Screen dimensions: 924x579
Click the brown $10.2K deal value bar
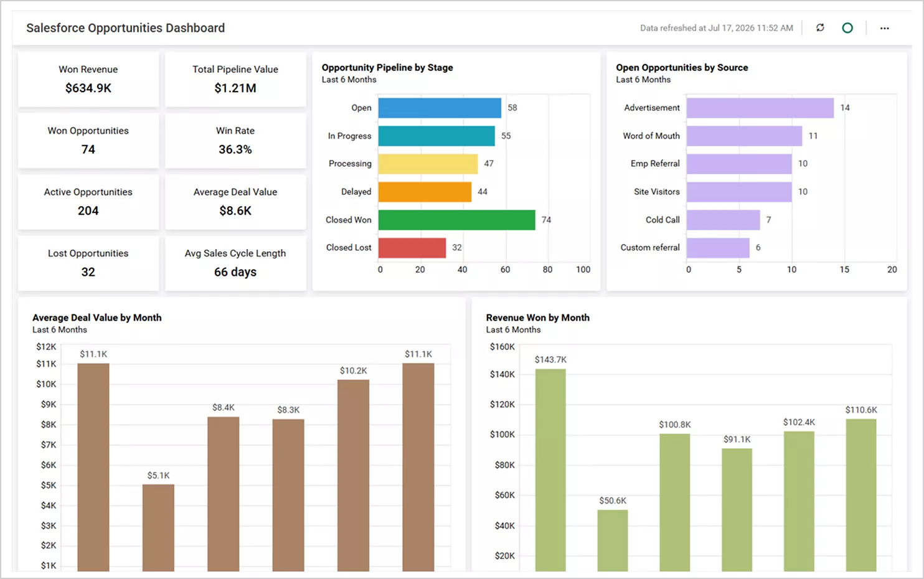(353, 475)
